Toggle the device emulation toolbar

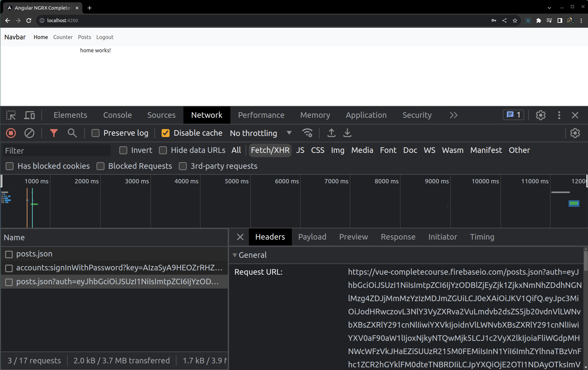pos(29,115)
